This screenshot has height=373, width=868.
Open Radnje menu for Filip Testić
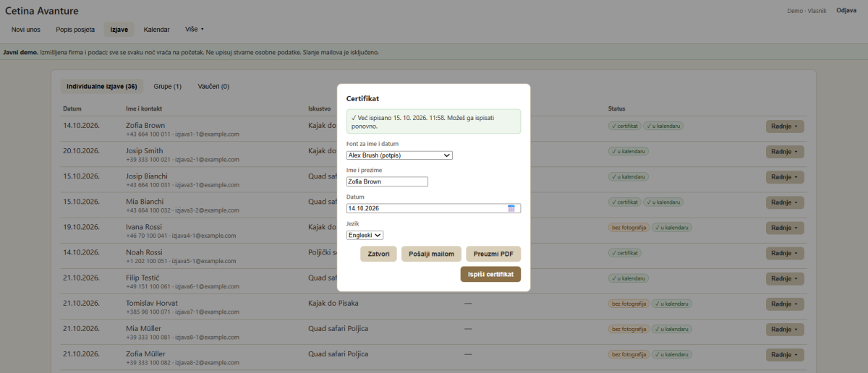[785, 279]
